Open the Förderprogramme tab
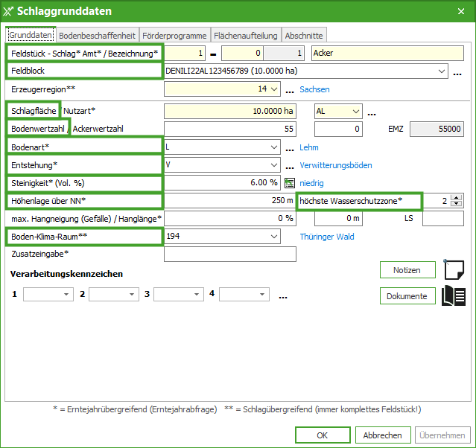Image resolution: width=476 pixels, height=448 pixels. tap(174, 35)
